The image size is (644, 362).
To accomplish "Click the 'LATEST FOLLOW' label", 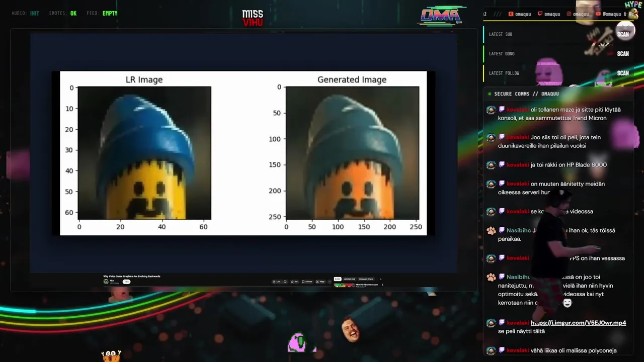I will (504, 73).
